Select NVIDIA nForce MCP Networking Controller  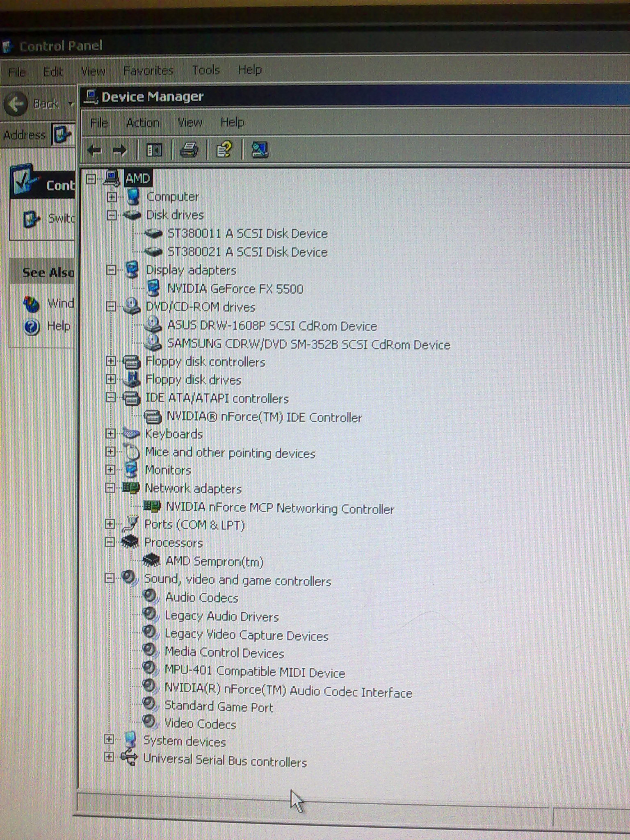pos(280,508)
